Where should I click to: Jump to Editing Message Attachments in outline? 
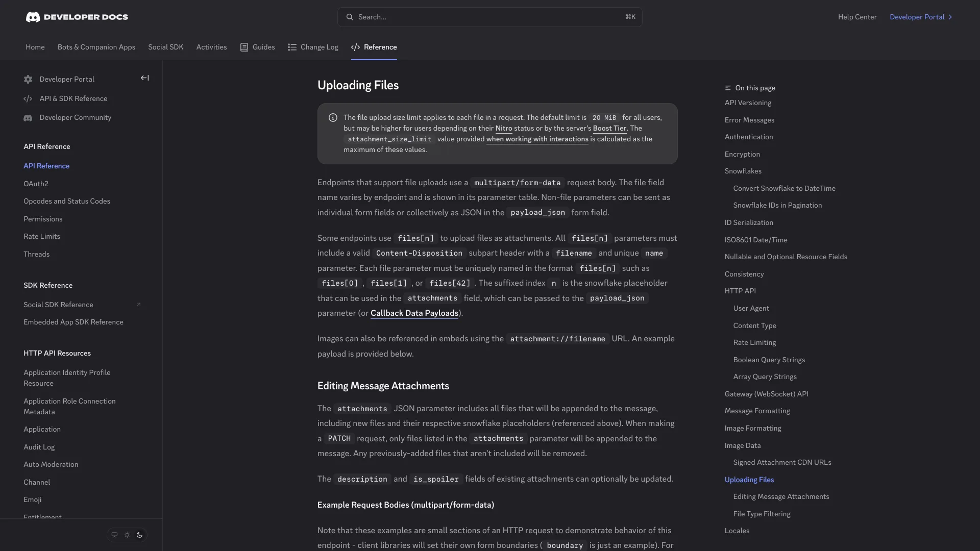781,496
